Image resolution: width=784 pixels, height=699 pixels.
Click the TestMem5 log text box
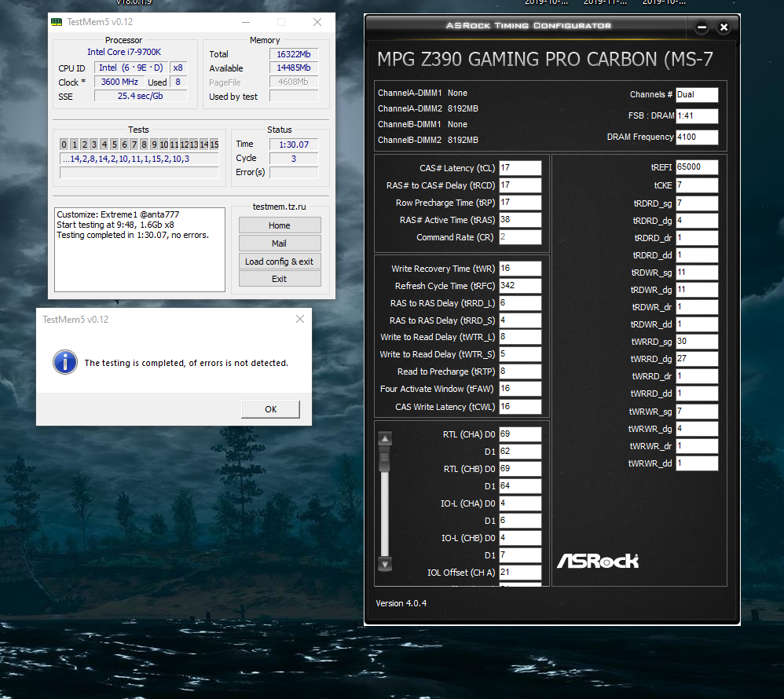point(140,250)
